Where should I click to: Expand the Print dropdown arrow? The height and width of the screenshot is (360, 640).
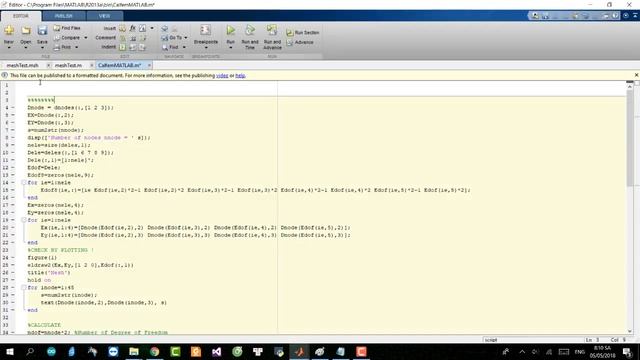[77, 47]
